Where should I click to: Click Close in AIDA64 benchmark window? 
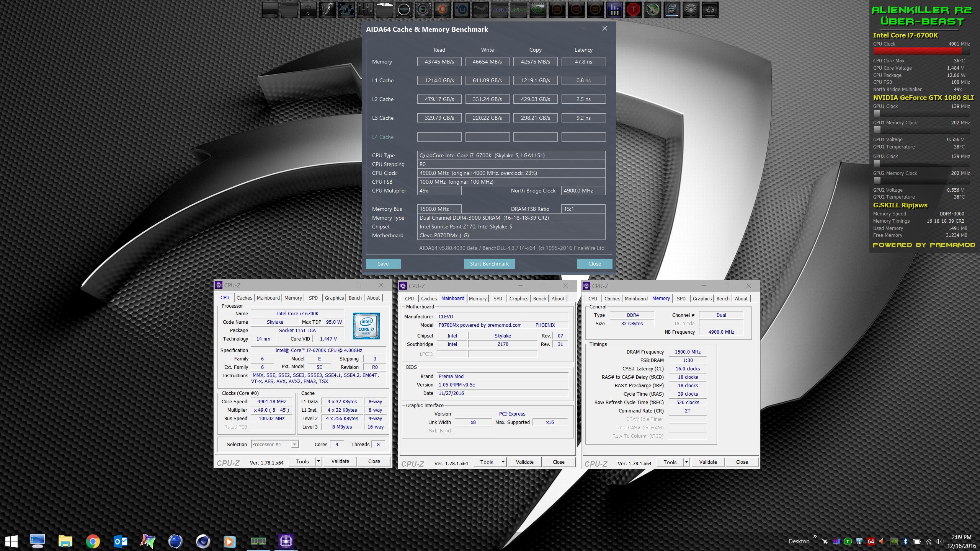point(595,264)
